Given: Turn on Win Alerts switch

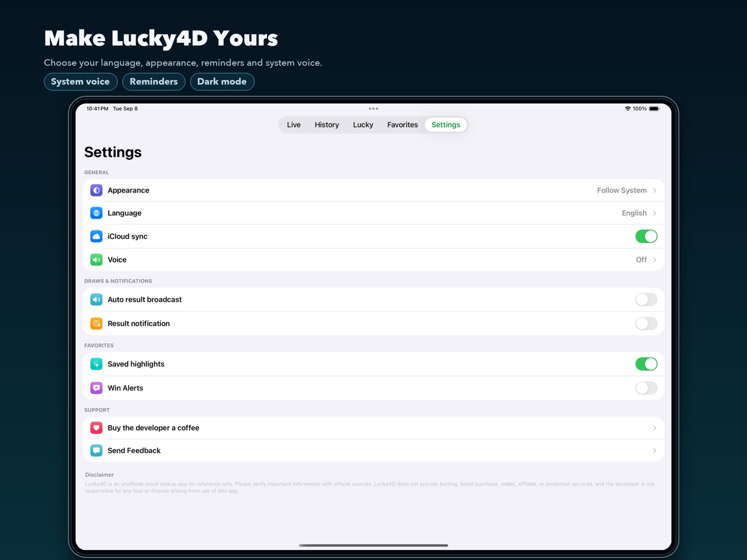Looking at the screenshot, I should (646, 388).
